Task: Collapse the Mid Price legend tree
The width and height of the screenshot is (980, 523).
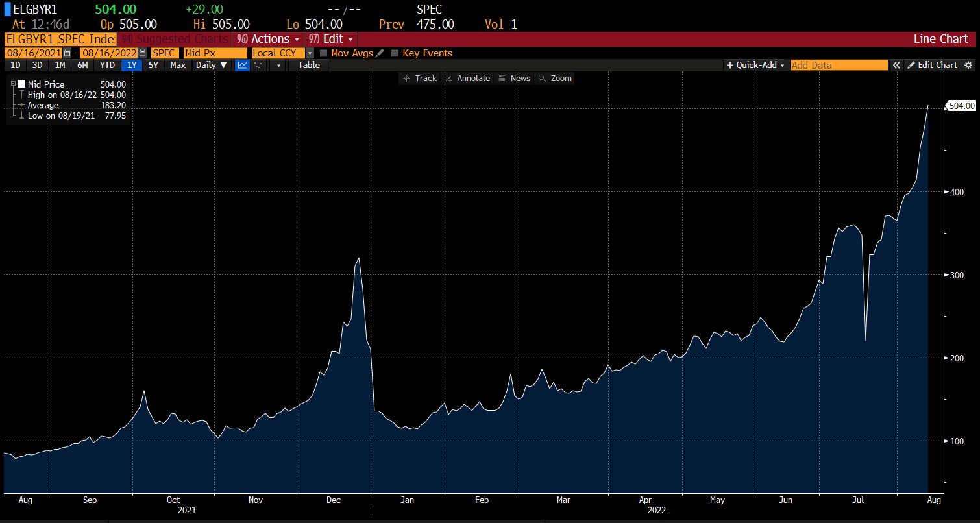Action: pyautogui.click(x=13, y=84)
